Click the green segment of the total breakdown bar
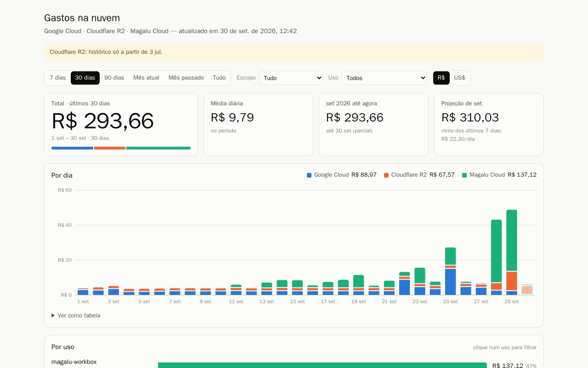The width and height of the screenshot is (588, 368). tap(158, 148)
